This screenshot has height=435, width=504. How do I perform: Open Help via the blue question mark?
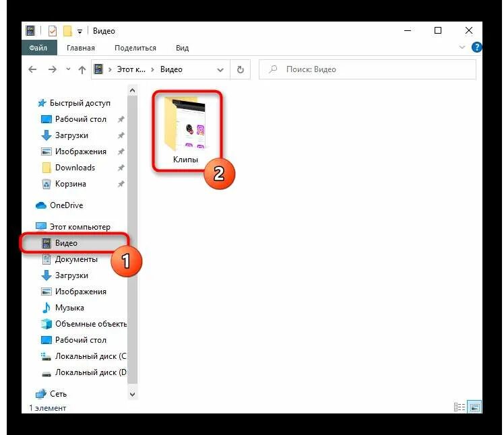[476, 47]
